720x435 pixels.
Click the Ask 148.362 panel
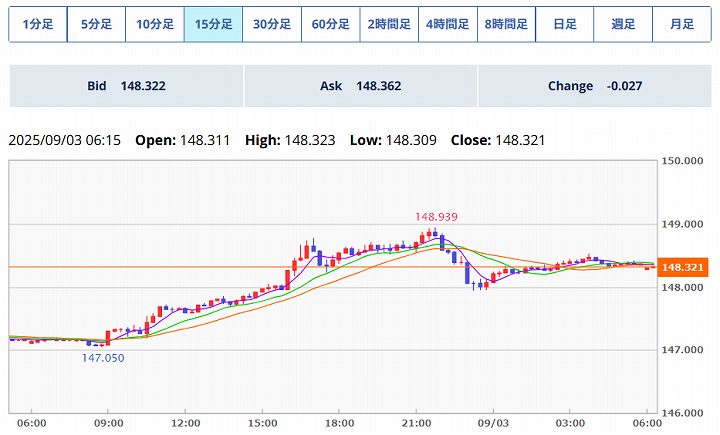[x=361, y=86]
